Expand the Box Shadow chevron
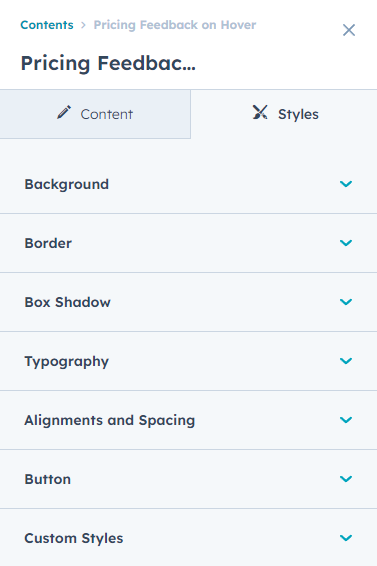The width and height of the screenshot is (377, 566). point(346,302)
